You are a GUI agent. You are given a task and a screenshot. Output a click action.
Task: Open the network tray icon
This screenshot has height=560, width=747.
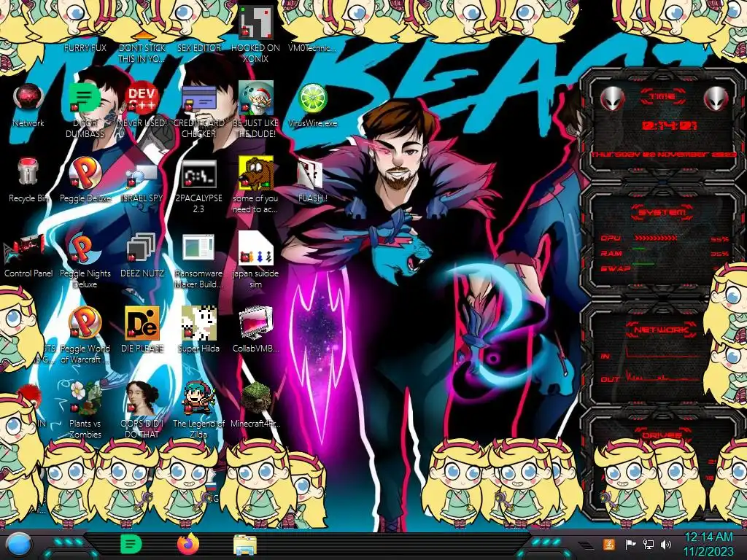(649, 544)
